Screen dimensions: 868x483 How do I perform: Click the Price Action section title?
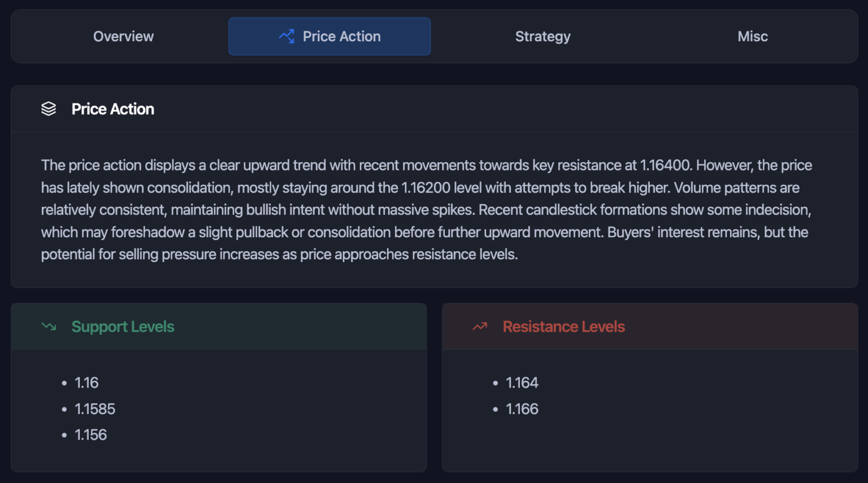click(112, 108)
